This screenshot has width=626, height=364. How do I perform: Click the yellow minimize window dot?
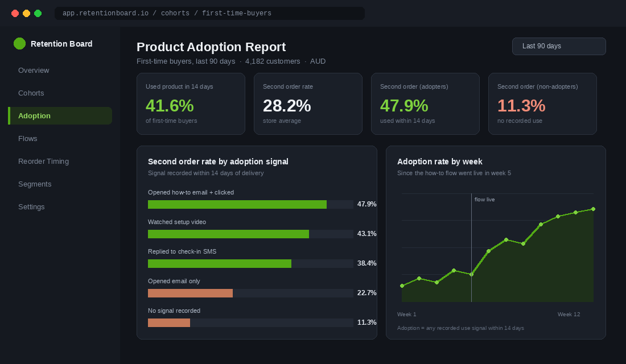pos(26,13)
